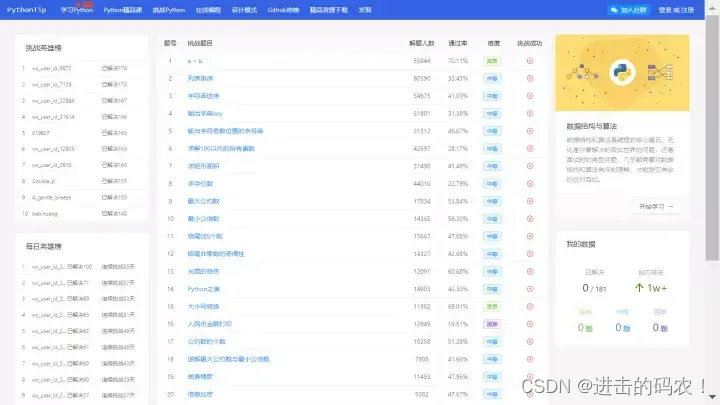Click the 登录 或 注册 link
The width and height of the screenshot is (720, 405).
point(676,10)
